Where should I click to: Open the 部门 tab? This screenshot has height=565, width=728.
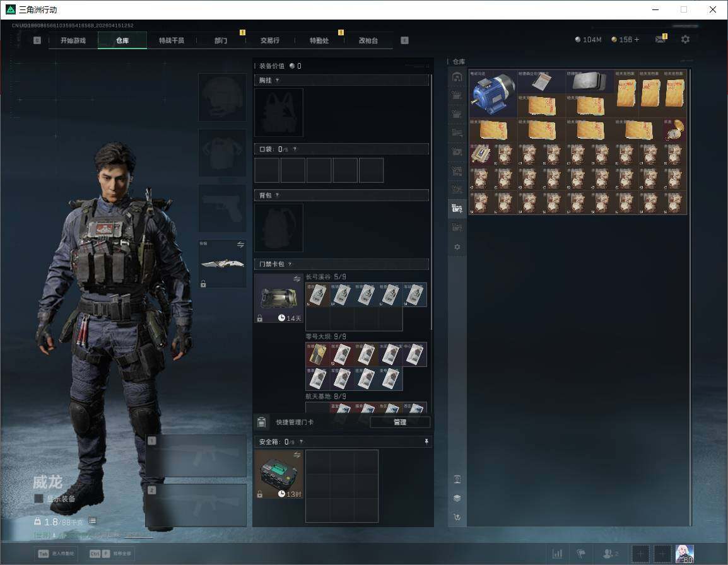pos(221,40)
